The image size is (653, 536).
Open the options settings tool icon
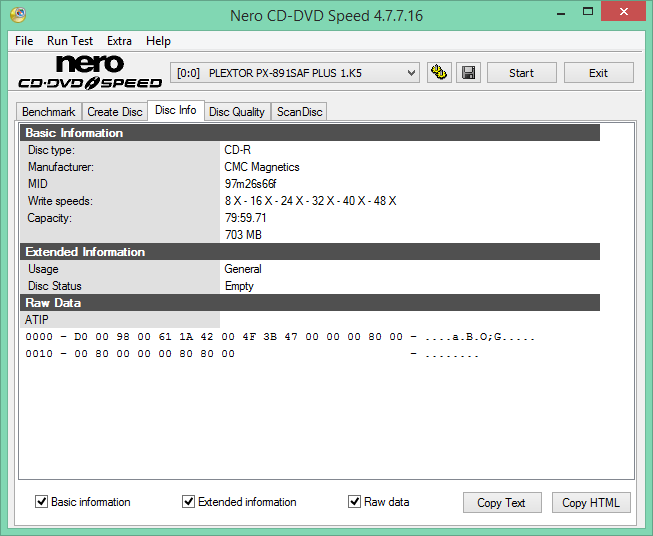coord(439,73)
